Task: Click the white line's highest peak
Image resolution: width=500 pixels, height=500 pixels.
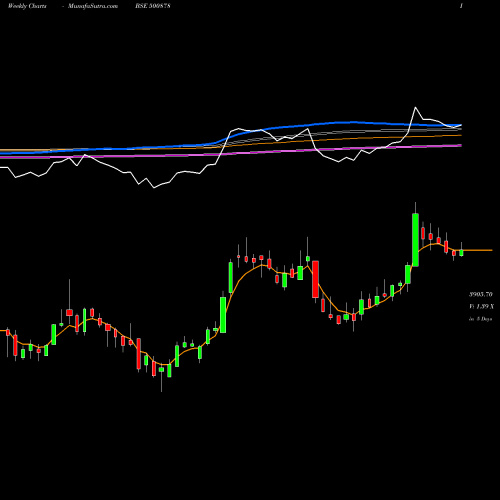Action: 415,107
